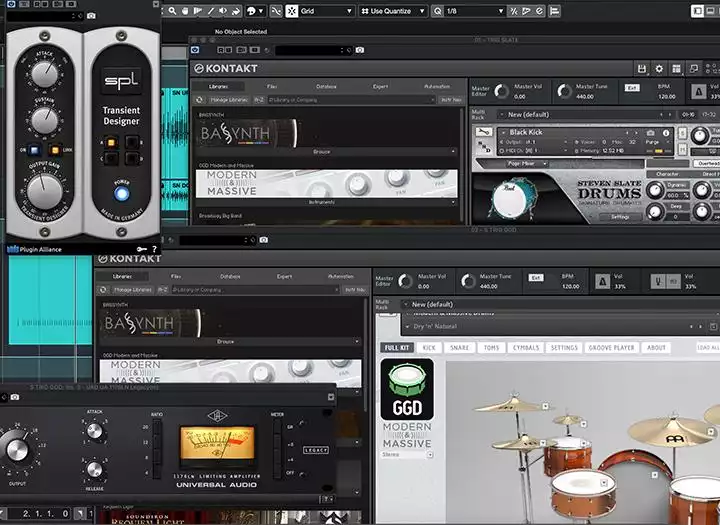Image resolution: width=720 pixels, height=525 pixels.
Task: Solo the Black Kick instrument with S button
Action: pyautogui.click(x=682, y=133)
